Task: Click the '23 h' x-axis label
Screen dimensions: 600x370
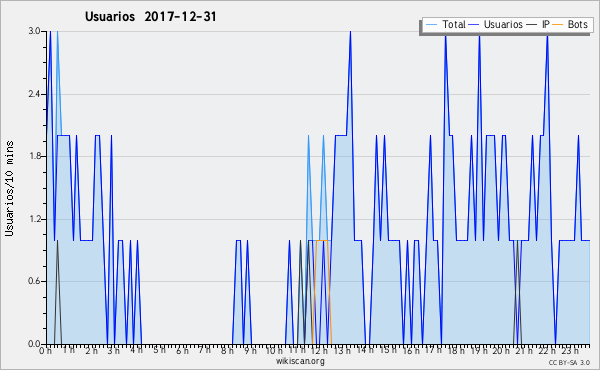Action: [569, 350]
